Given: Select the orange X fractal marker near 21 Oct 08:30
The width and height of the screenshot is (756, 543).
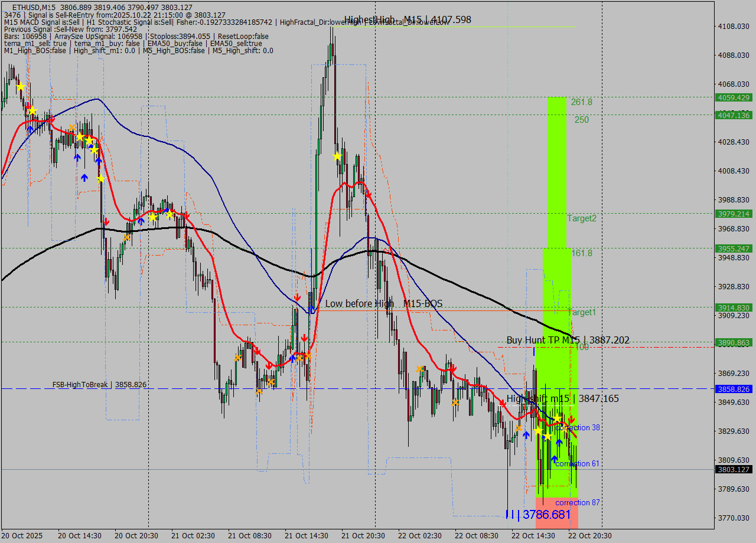Looking at the screenshot, I should coord(237,357).
